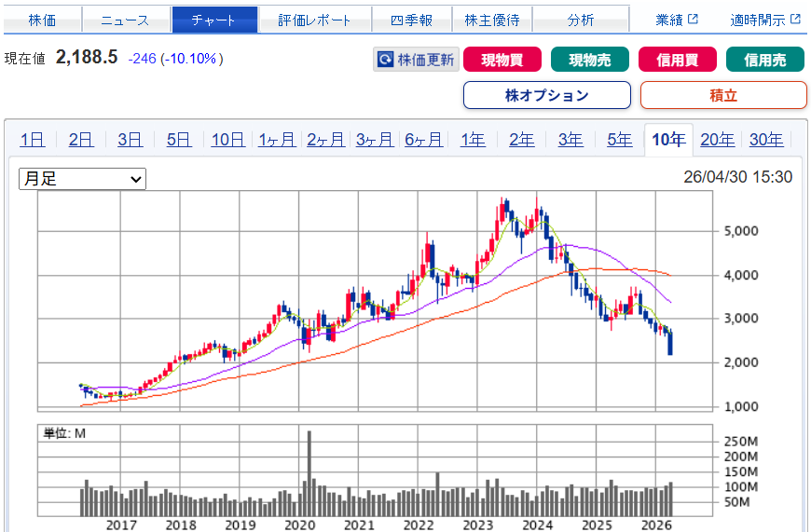This screenshot has width=811, height=532.
Task: Click the 信用買 button
Action: coord(678,60)
